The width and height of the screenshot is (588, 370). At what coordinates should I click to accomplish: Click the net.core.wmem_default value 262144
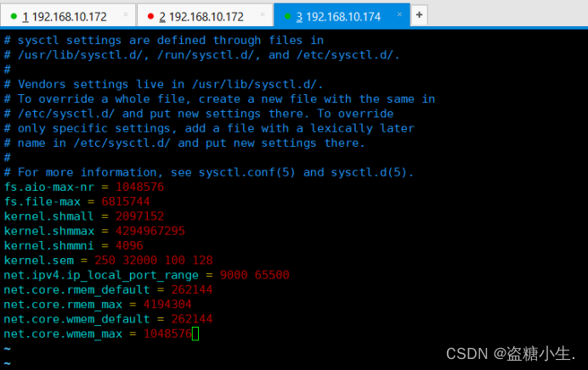click(x=192, y=319)
